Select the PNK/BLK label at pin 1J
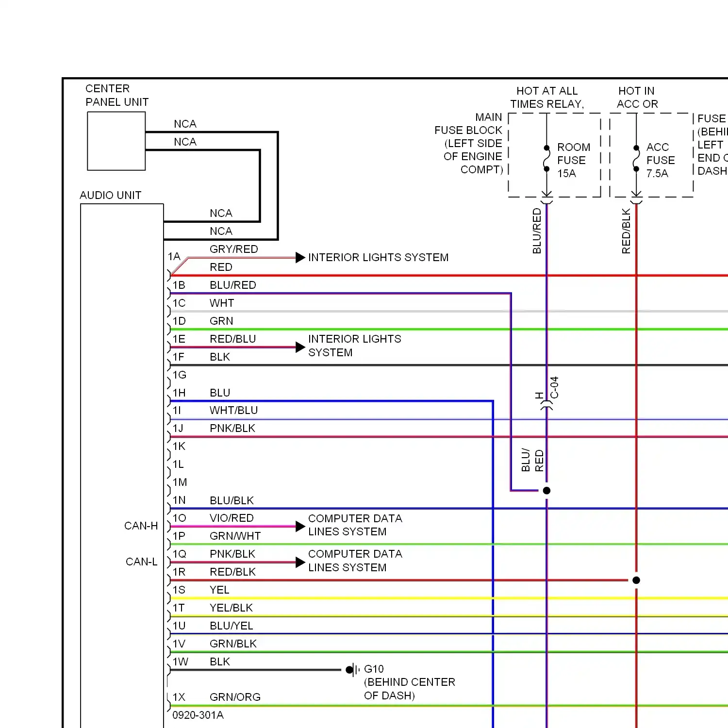728x728 pixels. tap(232, 428)
